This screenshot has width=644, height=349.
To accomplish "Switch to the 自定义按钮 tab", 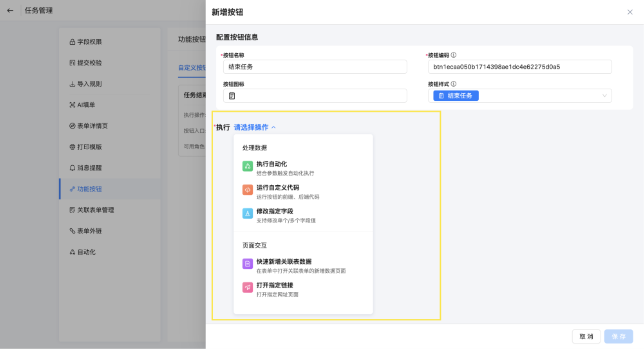I will click(191, 68).
